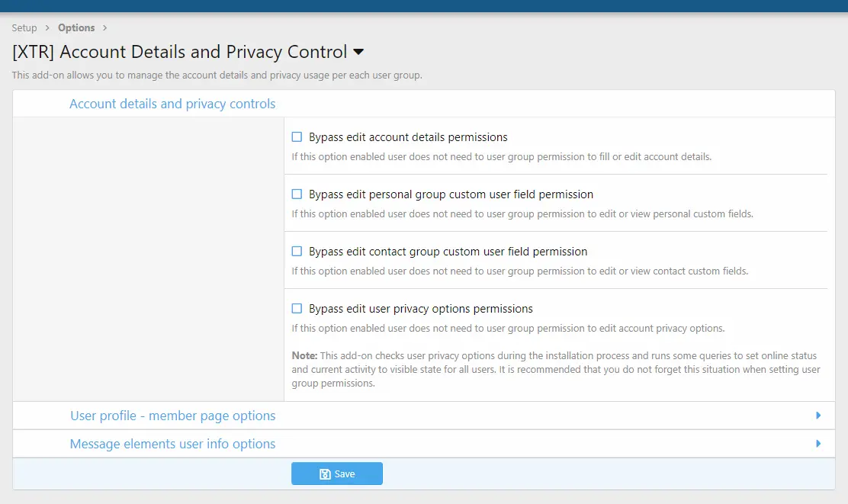Click the floppy disk icon in Save

click(325, 474)
